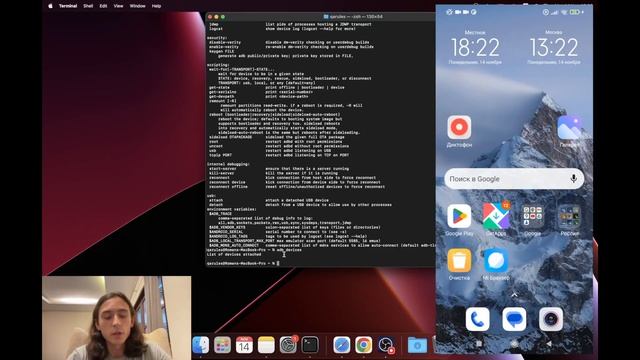Open the View menu
The width and height of the screenshot is (640, 360).
point(118,6)
